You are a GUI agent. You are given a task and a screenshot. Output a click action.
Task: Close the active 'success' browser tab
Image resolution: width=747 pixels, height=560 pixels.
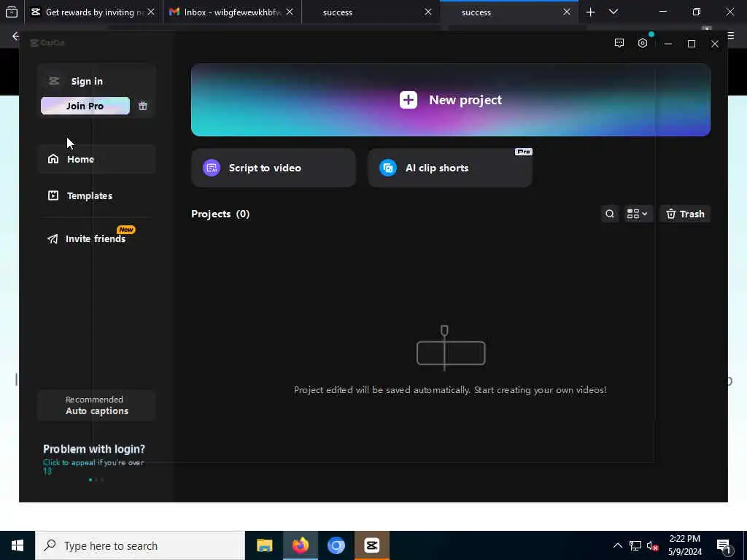[566, 12]
